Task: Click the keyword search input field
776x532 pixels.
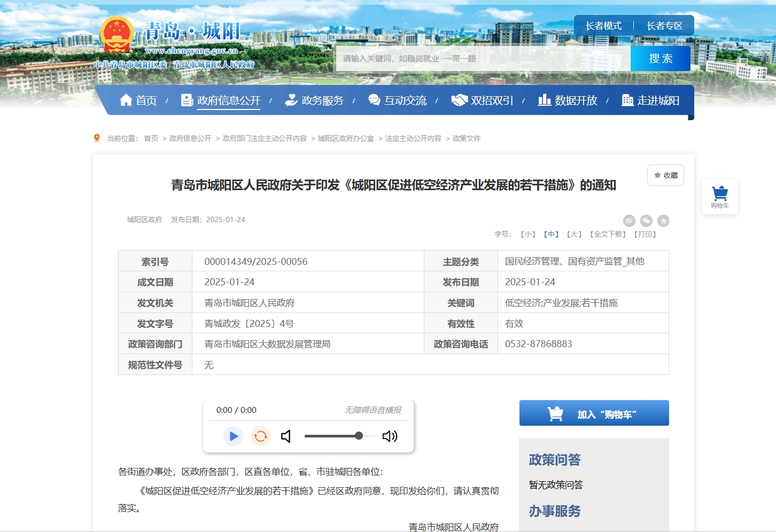Action: (x=482, y=59)
